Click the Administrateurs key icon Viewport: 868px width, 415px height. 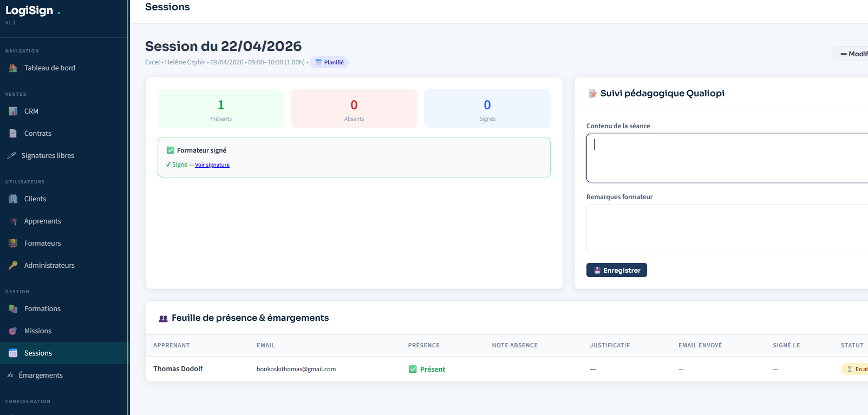point(13,266)
